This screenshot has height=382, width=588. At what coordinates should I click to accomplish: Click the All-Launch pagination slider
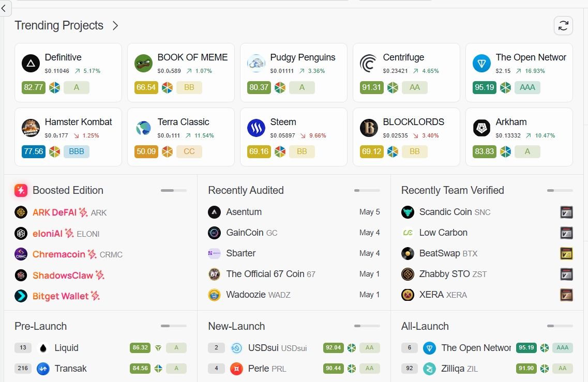click(x=560, y=326)
